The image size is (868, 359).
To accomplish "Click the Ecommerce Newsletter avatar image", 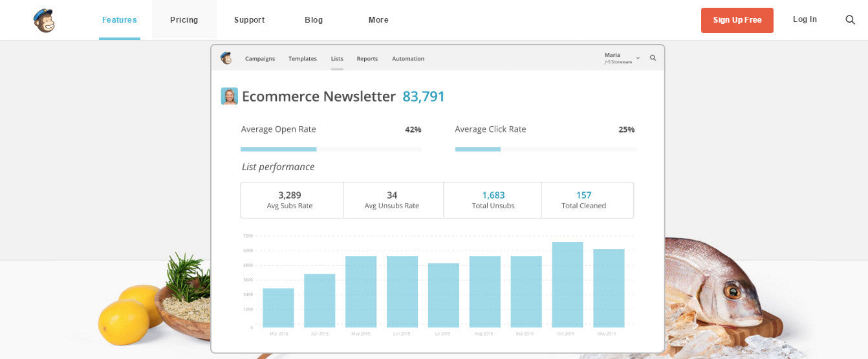I will pos(230,96).
